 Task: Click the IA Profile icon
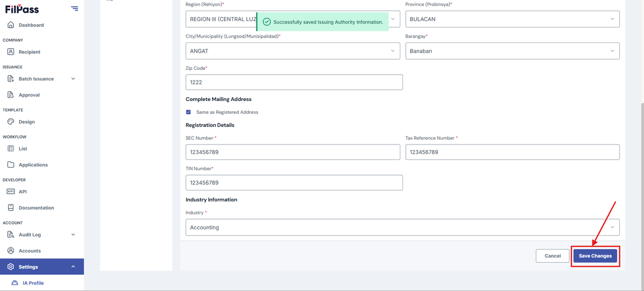(15, 283)
